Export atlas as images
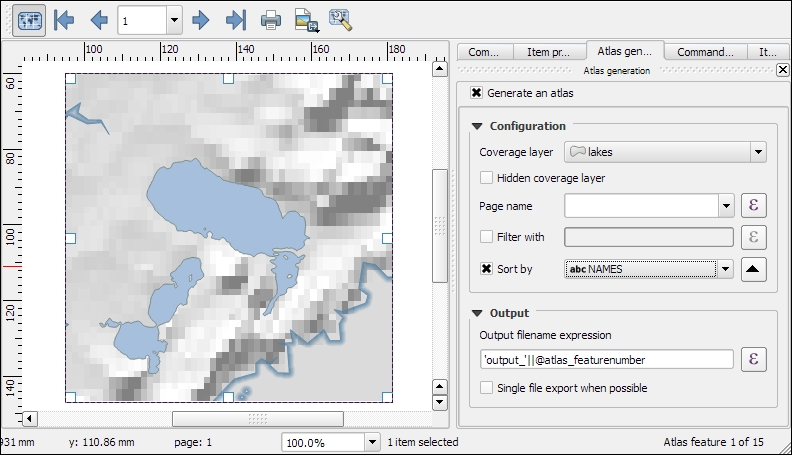The image size is (792, 455). tap(307, 21)
